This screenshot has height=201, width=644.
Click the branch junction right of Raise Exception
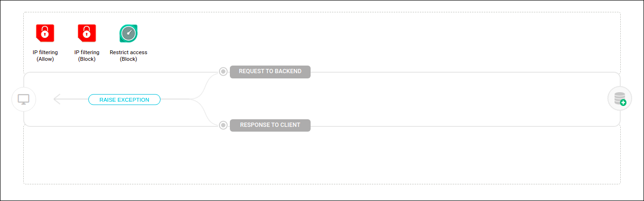pos(191,99)
